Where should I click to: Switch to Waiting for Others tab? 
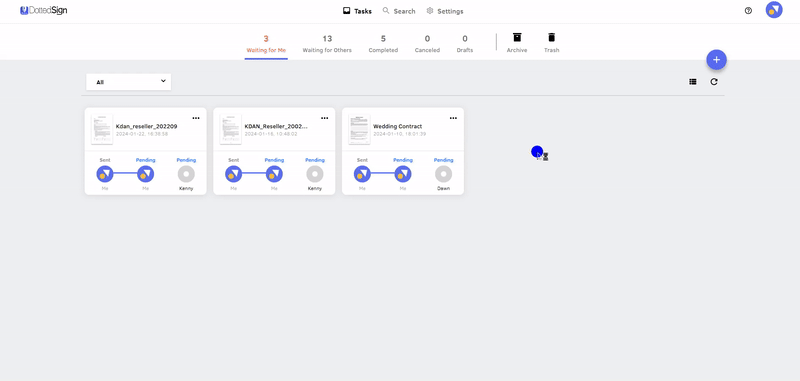tap(327, 44)
